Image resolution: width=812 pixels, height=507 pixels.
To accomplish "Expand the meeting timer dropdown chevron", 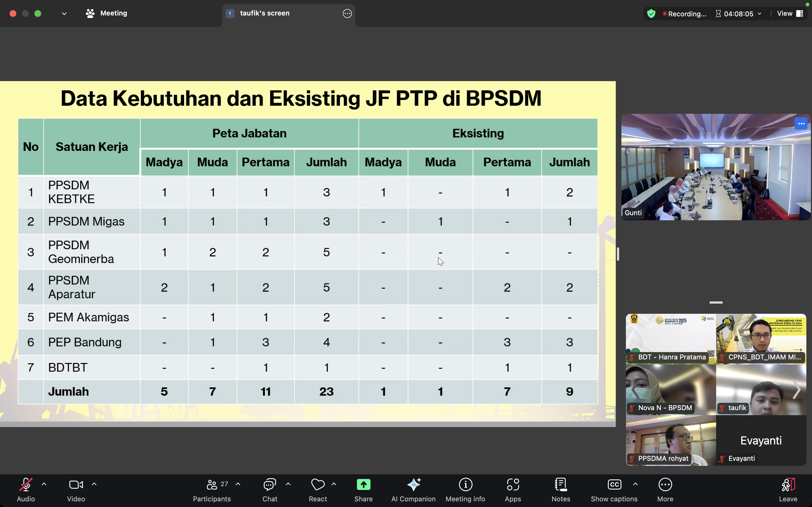I will (x=760, y=14).
